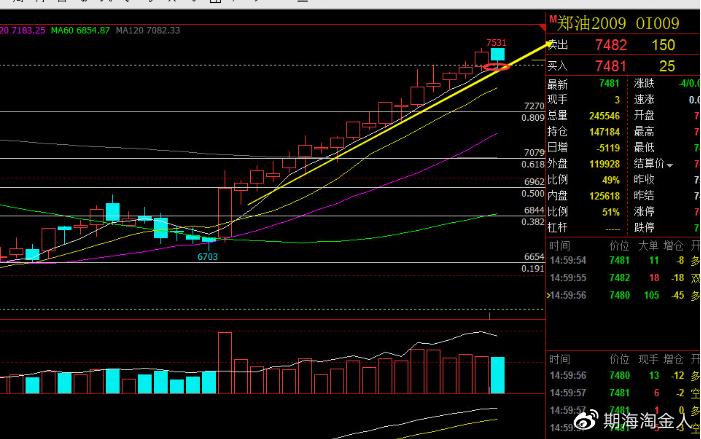This screenshot has height=439, width=701.
Task: Select the 14:59:56 trade row with 105 lots
Action: click(x=622, y=295)
